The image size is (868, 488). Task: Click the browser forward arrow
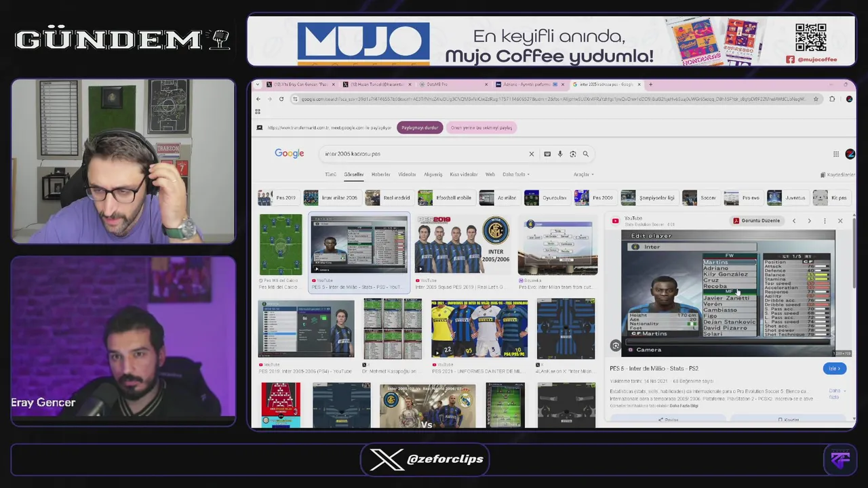click(269, 99)
